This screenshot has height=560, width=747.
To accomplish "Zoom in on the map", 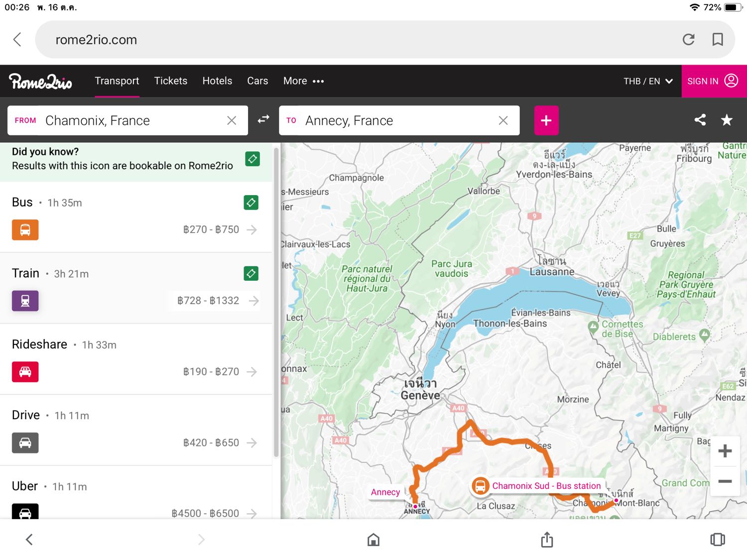I will [x=725, y=451].
